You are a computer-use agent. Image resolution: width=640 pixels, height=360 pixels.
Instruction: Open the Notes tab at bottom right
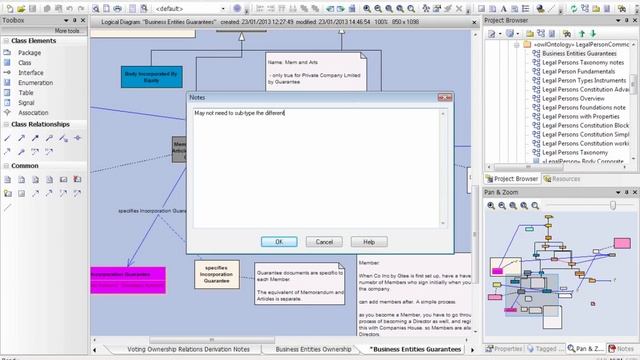pyautogui.click(x=621, y=349)
